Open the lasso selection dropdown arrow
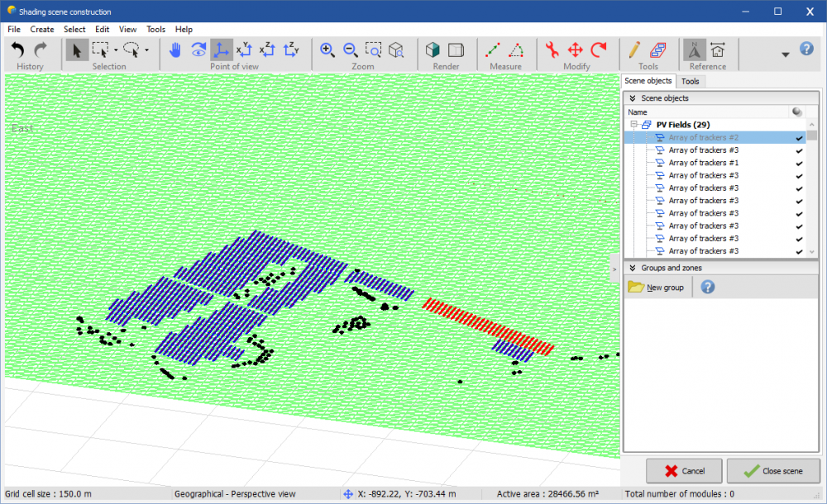 [x=146, y=50]
